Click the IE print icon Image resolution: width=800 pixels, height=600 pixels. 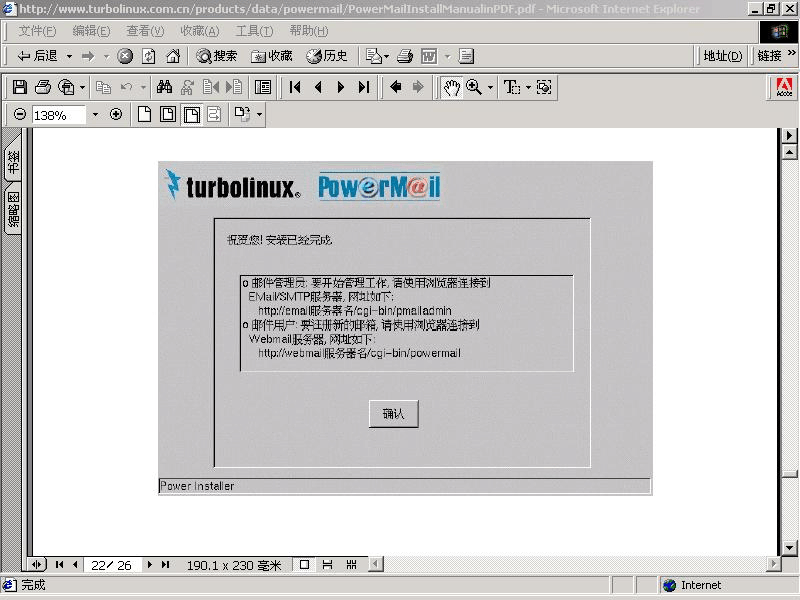coord(405,56)
